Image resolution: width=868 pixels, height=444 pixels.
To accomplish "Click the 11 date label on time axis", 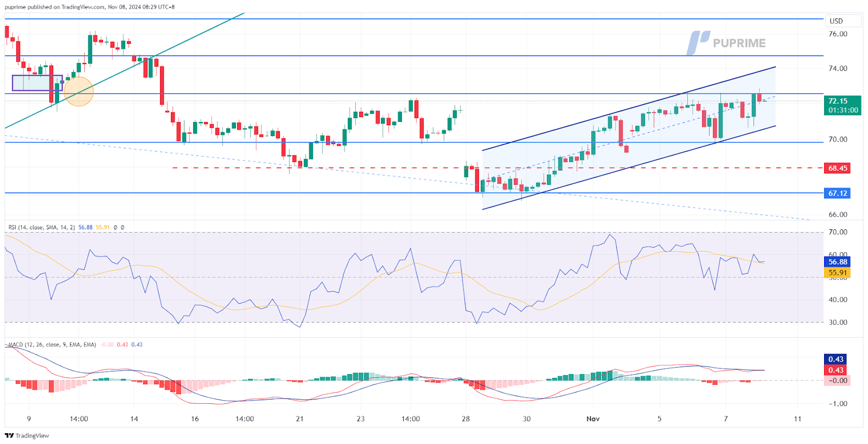I will coord(797,419).
